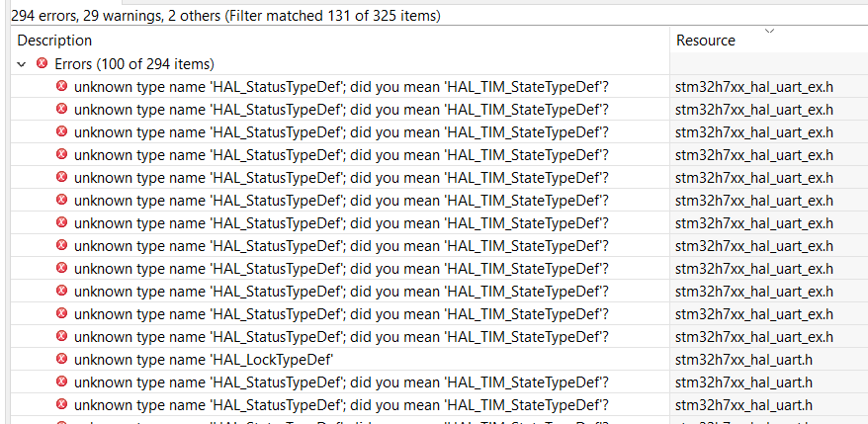
Task: Sort problems by the Resource column header
Action: pyautogui.click(x=706, y=41)
